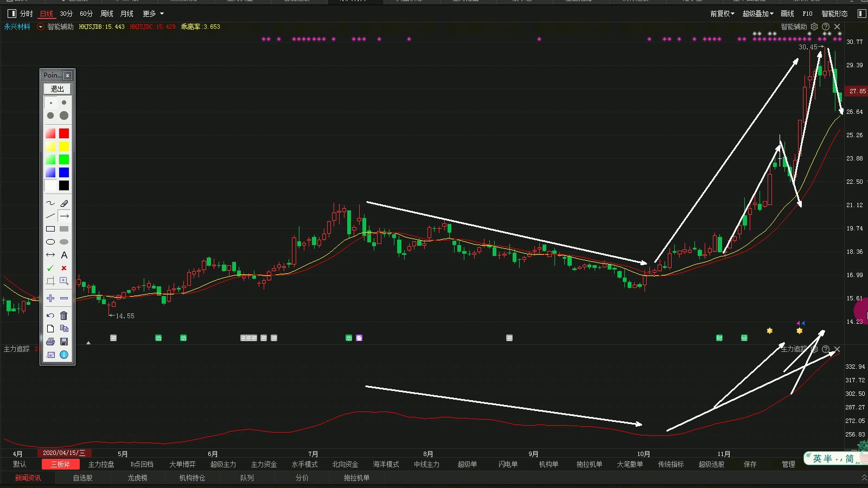Expand the 智能辅助 indicator dropdown arrow

click(x=40, y=27)
